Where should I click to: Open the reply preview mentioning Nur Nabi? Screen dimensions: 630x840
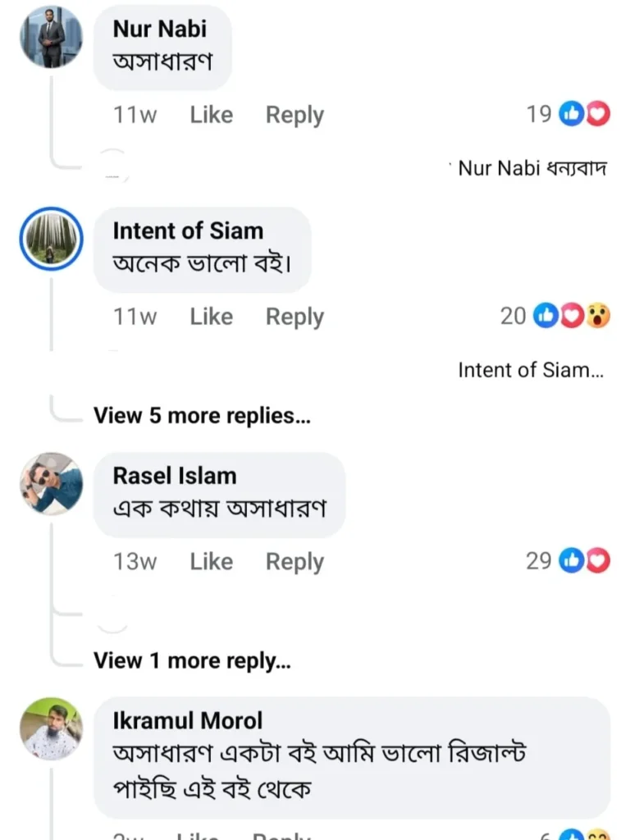pyautogui.click(x=532, y=168)
